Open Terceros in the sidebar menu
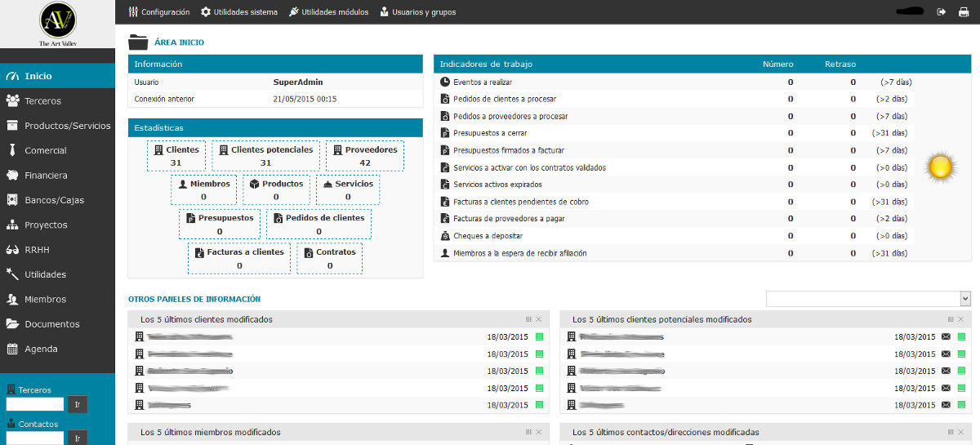980x445 pixels. [x=57, y=101]
